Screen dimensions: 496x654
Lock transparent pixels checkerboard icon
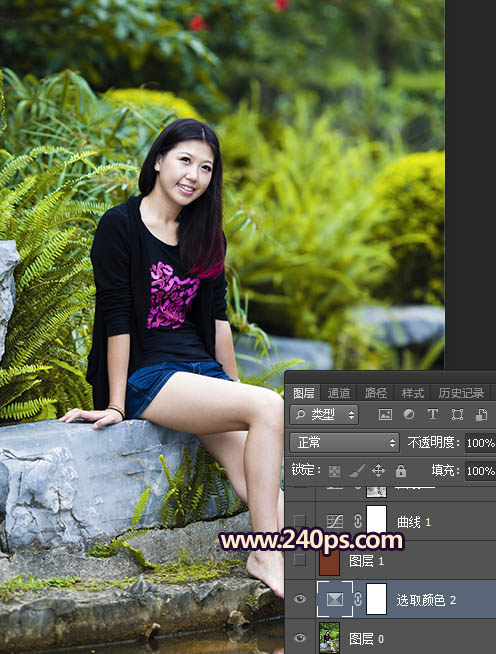pyautogui.click(x=334, y=471)
